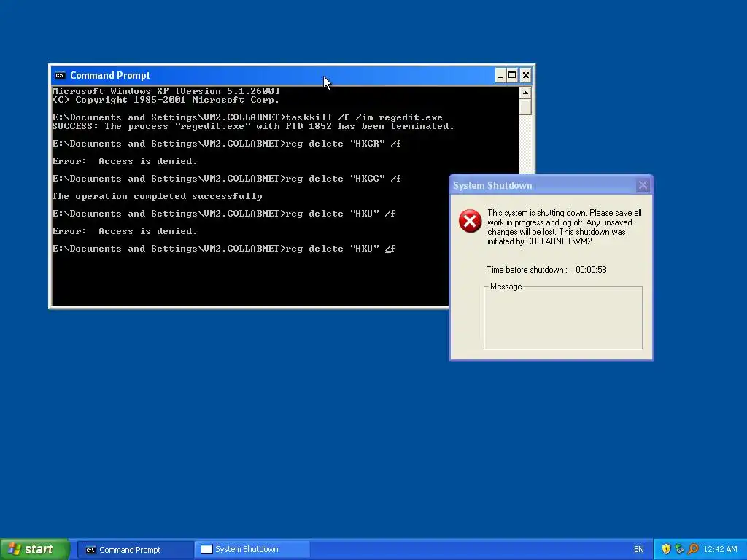Click the Command Prompt scrollbar thumb
Screen dimensions: 747x560
click(x=525, y=106)
